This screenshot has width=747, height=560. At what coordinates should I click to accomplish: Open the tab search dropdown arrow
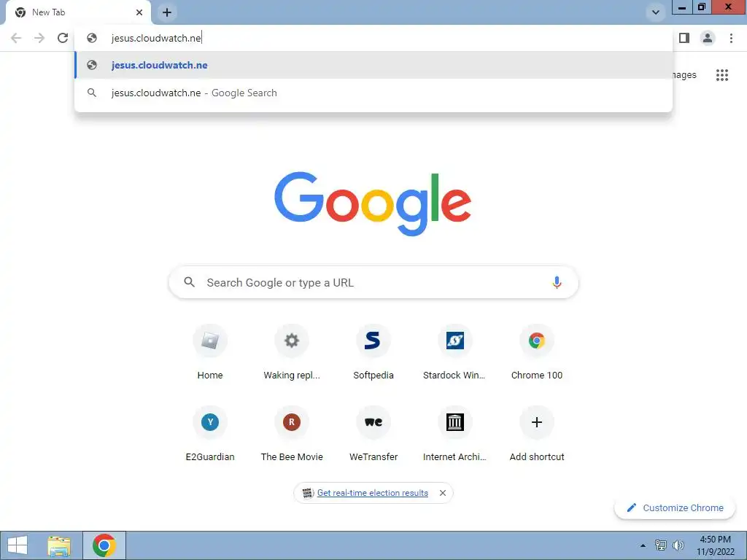(x=656, y=12)
